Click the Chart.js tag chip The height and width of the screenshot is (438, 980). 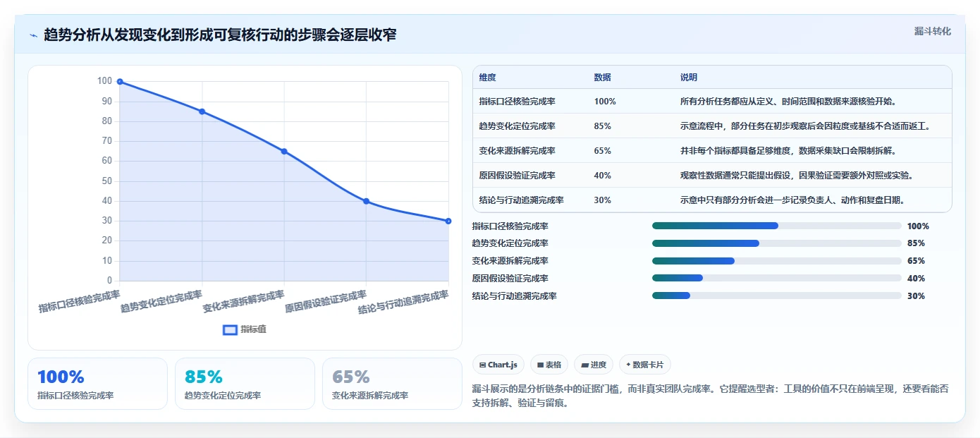pyautogui.click(x=498, y=365)
